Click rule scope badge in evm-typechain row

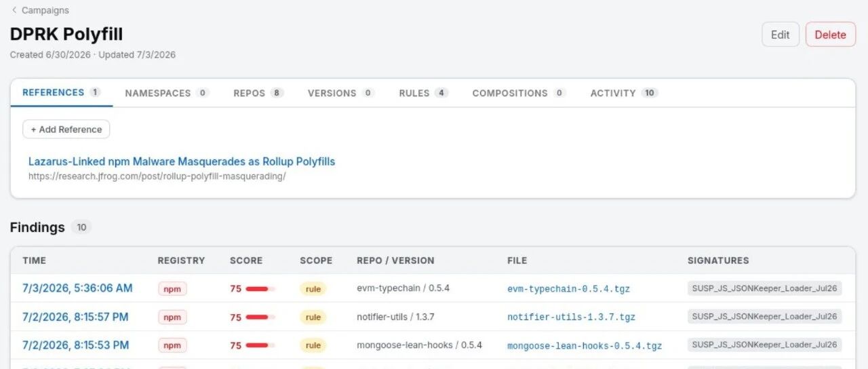pyautogui.click(x=313, y=288)
